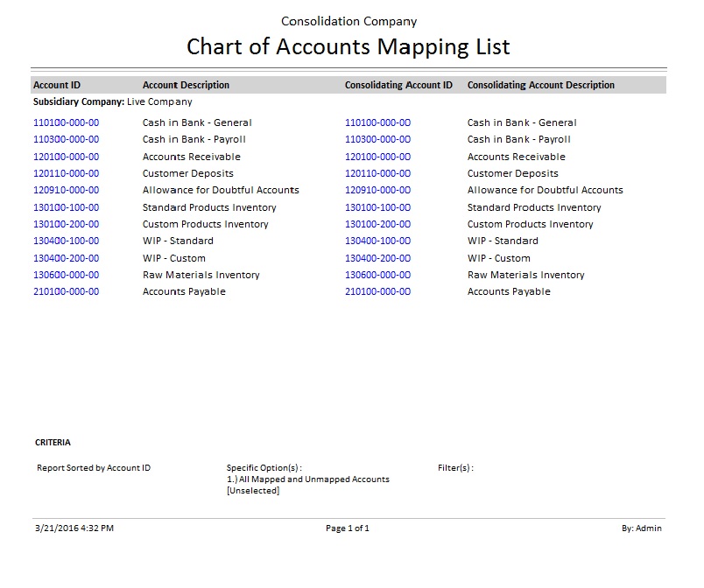
Task: Click left-column account 130100-100-00
Action: [66, 207]
